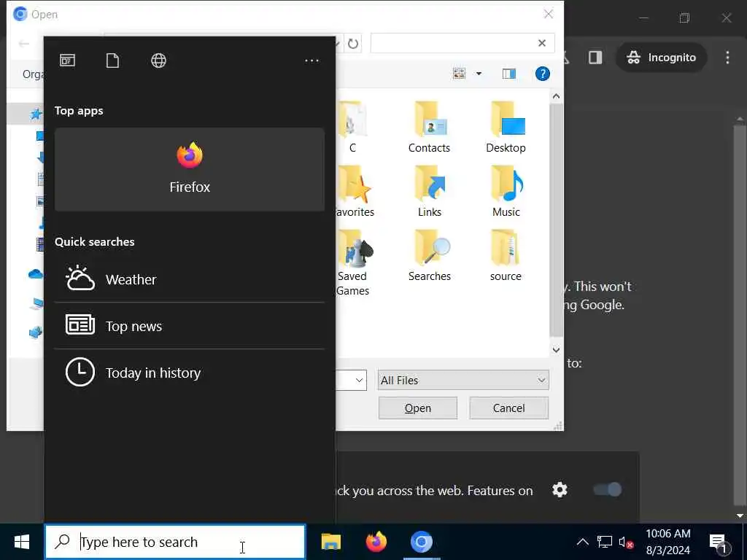Viewport: 747px width, 560px height.
Task: Launch Firefox from Top apps
Action: point(190,169)
